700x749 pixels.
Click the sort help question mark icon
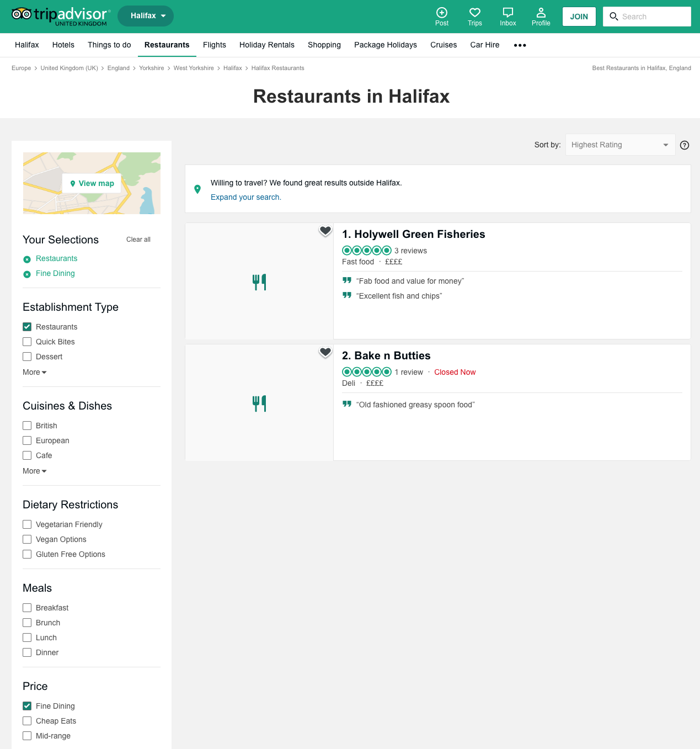685,145
